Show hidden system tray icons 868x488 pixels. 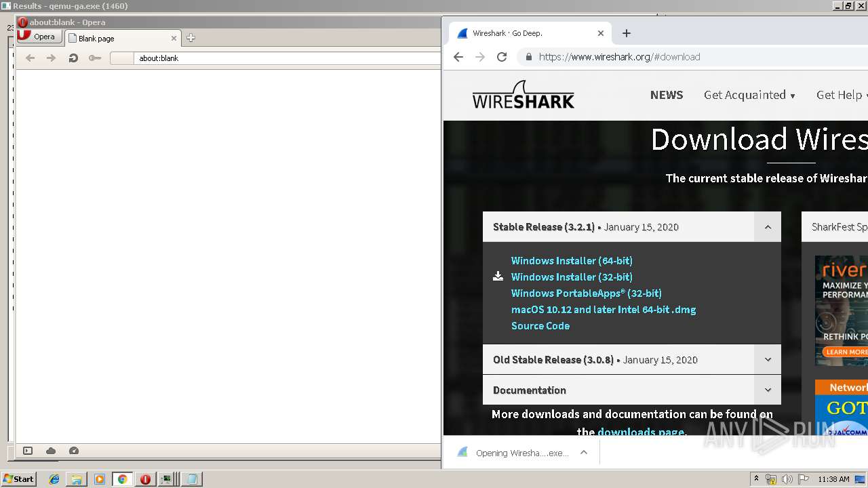tap(756, 479)
